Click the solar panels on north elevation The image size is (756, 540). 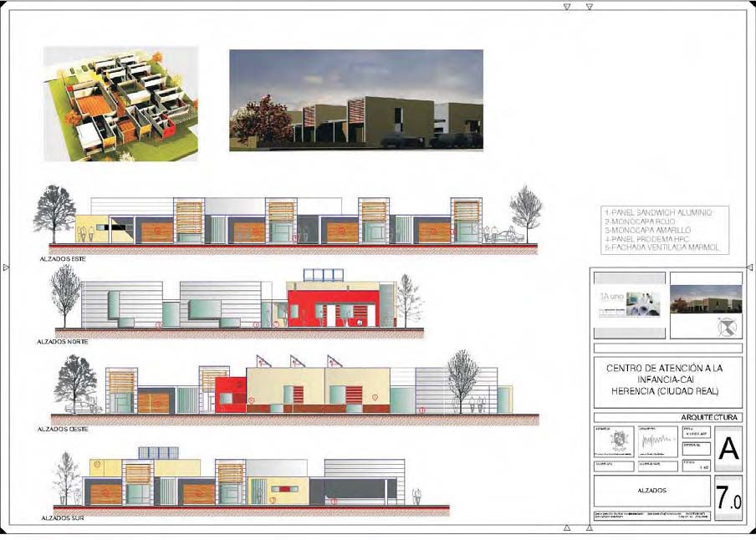324,275
